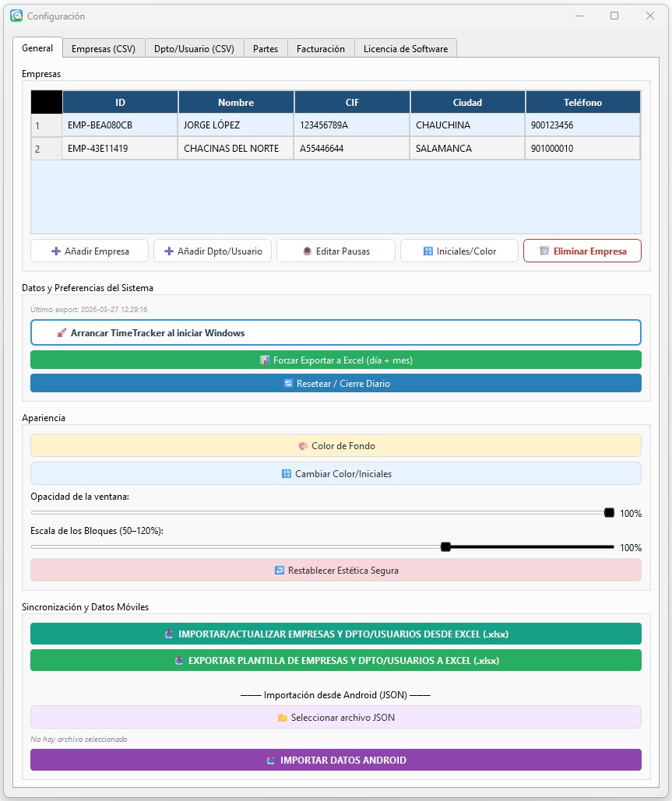Switch to the Facturación tab
Viewport: 672px width, 801px height.
click(320, 47)
